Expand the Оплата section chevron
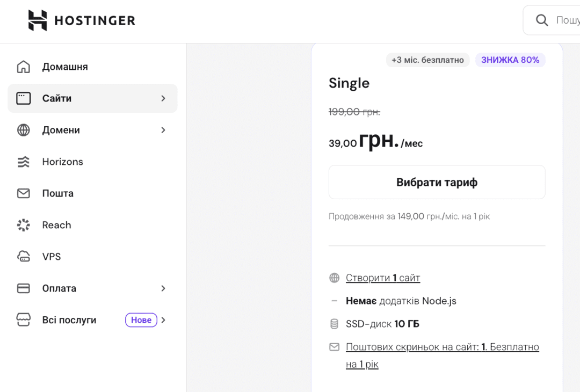 pos(163,288)
